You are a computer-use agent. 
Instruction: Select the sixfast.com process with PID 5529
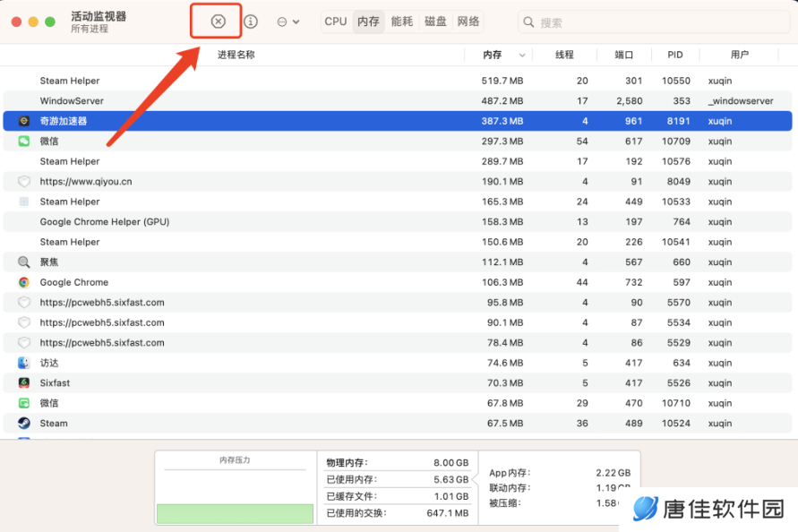coord(102,343)
